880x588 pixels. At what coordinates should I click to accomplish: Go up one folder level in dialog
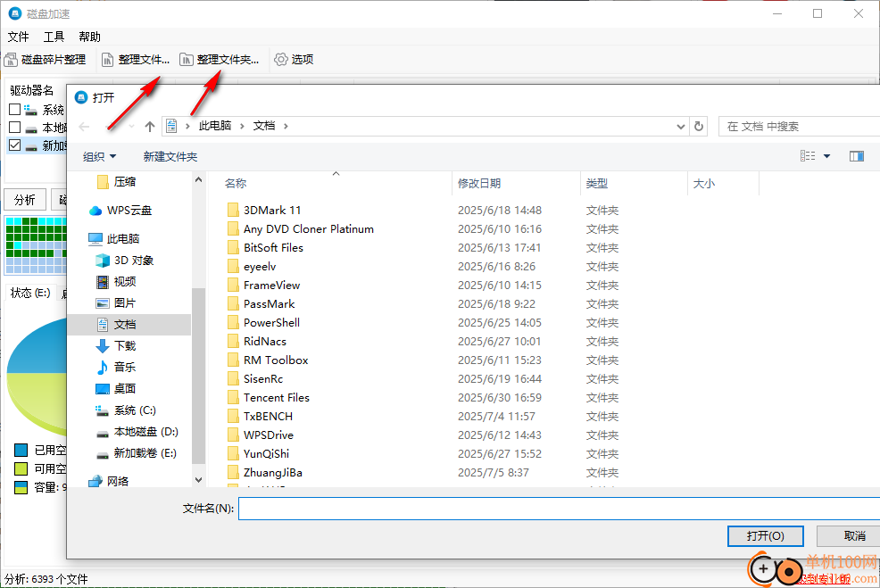coord(150,126)
